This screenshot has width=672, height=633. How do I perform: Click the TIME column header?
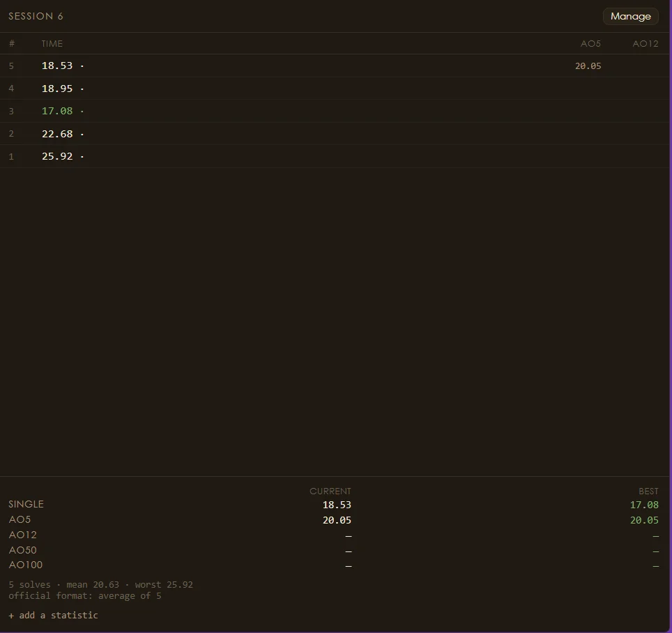[52, 44]
